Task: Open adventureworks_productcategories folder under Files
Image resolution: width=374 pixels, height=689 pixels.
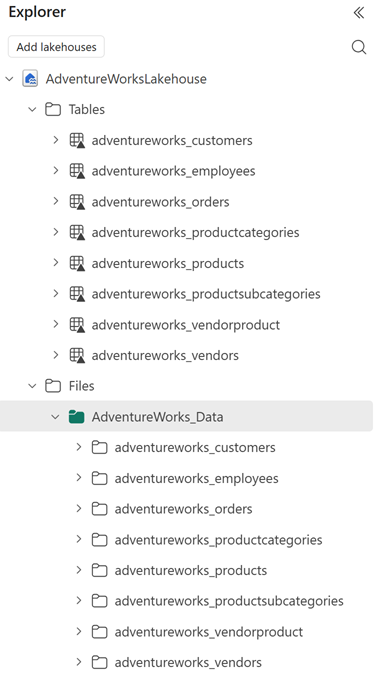Action: point(218,540)
